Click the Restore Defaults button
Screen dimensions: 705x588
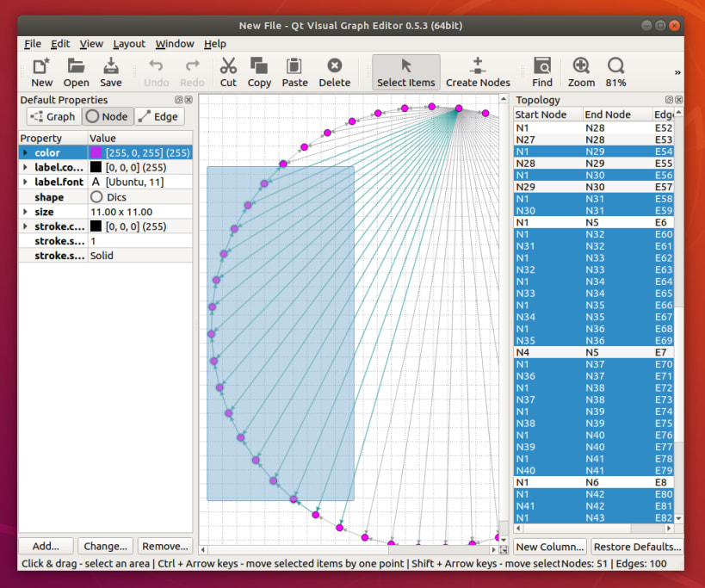pos(637,547)
